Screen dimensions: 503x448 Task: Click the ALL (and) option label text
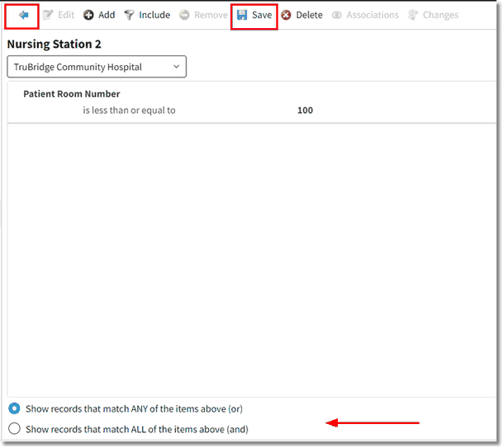tap(137, 429)
